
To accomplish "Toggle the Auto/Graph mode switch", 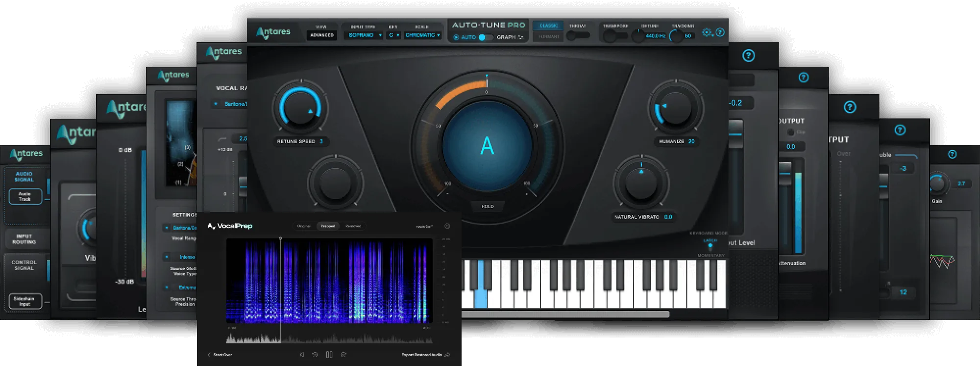I will point(485,37).
